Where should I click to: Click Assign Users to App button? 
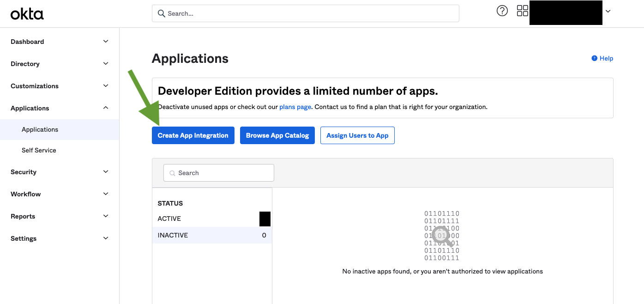pyautogui.click(x=357, y=135)
